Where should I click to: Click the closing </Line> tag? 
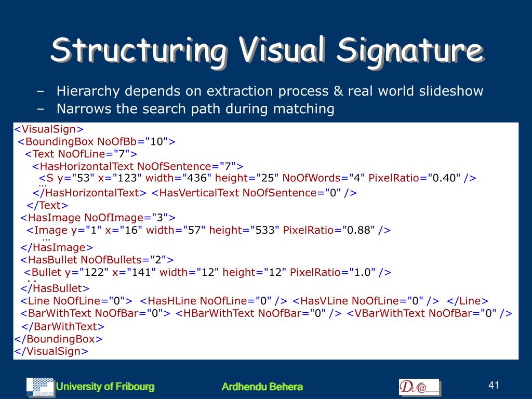pyautogui.click(x=468, y=301)
